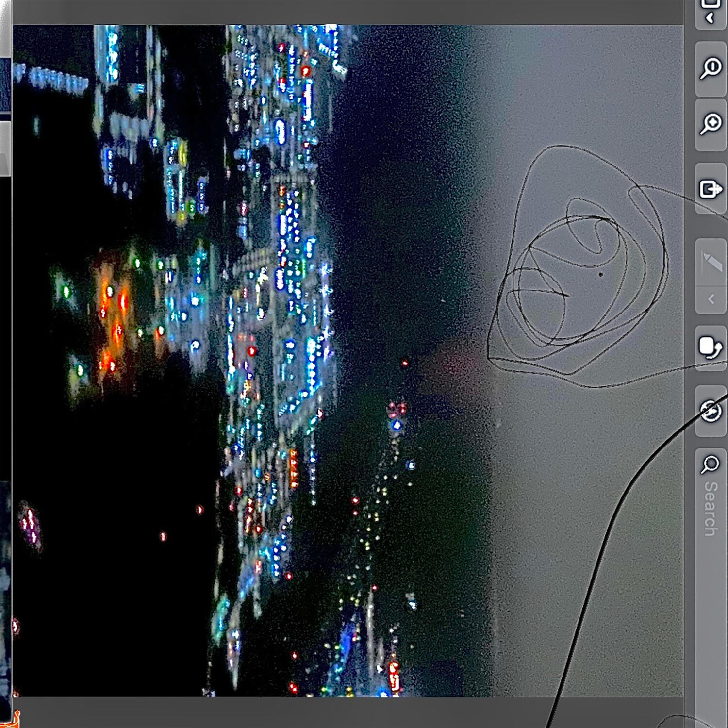Toggle the Markup toolbar icon
Screen dimensions: 728x728
[711, 412]
